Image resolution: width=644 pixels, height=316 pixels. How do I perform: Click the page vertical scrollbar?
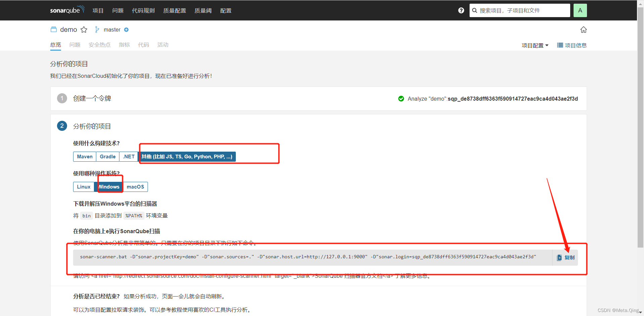640,127
